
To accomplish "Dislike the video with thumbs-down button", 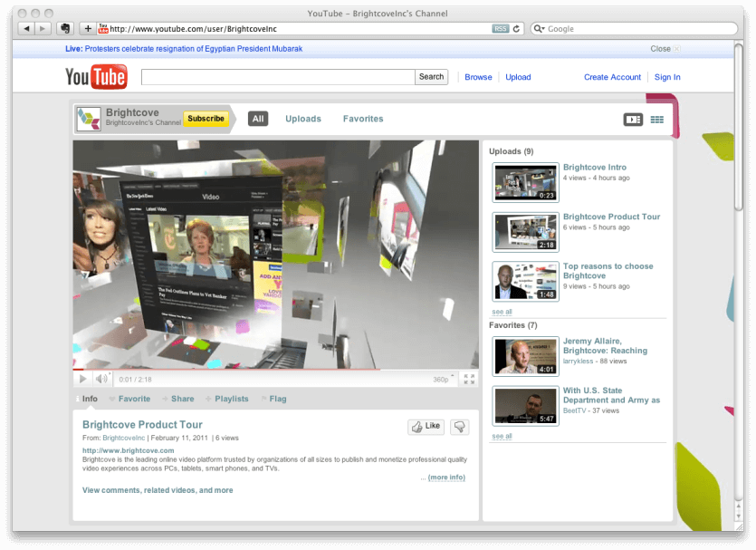I will click(459, 427).
